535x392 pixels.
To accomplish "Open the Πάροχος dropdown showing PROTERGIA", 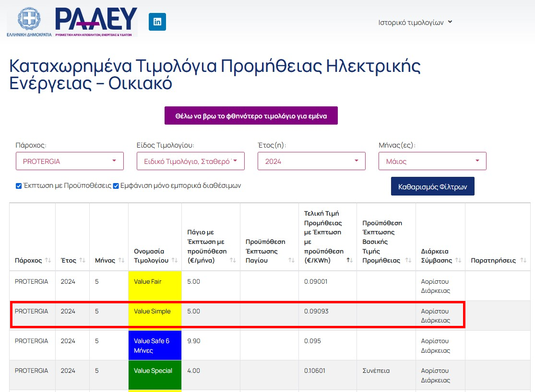I will (x=70, y=161).
